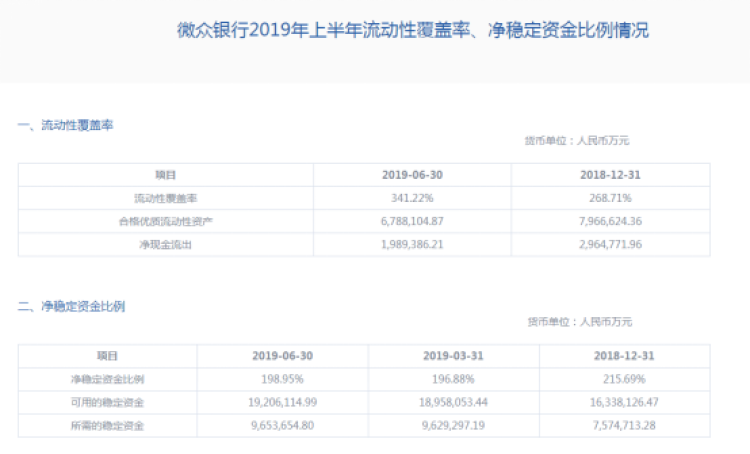Click the page title about 微众银行2019年上半年
The image size is (750, 454).
point(413,31)
